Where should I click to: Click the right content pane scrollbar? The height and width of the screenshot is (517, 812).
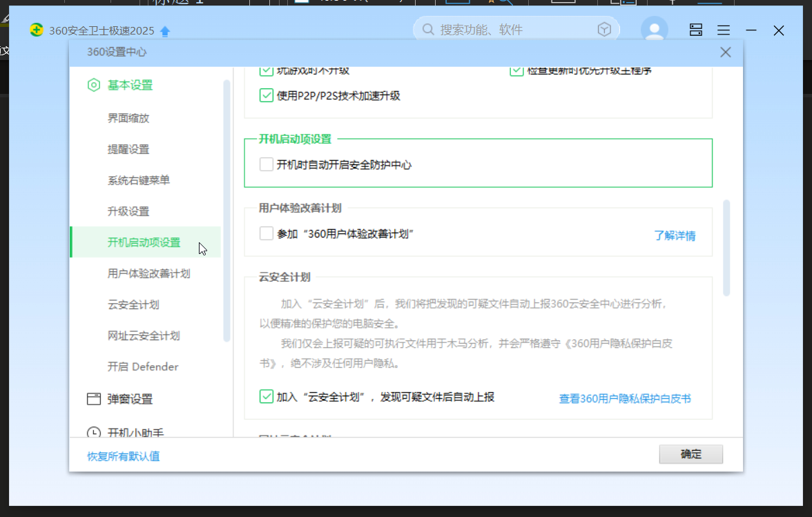tap(726, 247)
